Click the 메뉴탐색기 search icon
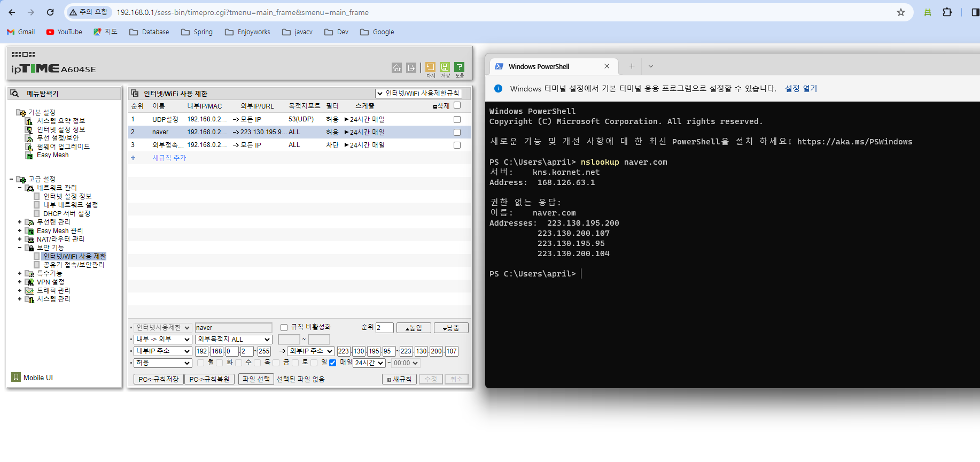 pyautogui.click(x=15, y=94)
